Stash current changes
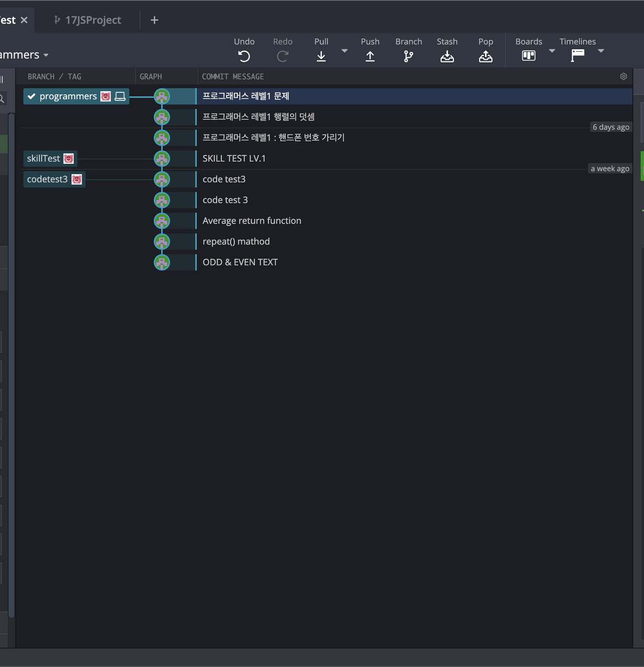 pyautogui.click(x=447, y=56)
